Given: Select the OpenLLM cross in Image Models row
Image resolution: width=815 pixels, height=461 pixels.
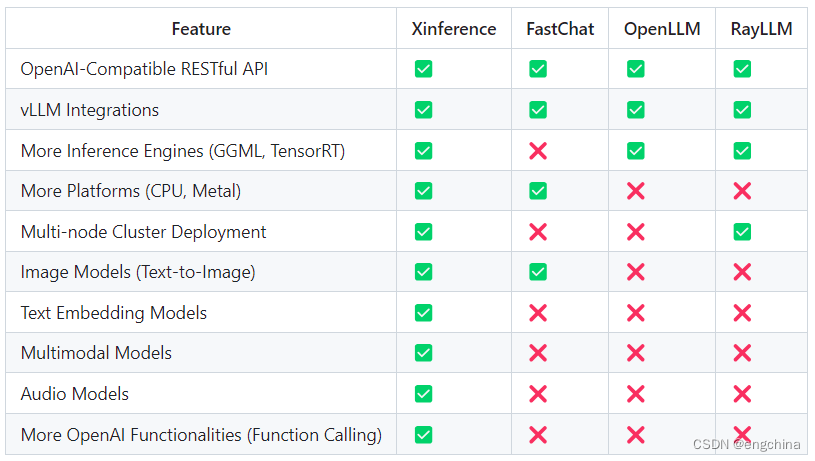Looking at the screenshot, I should [x=636, y=272].
